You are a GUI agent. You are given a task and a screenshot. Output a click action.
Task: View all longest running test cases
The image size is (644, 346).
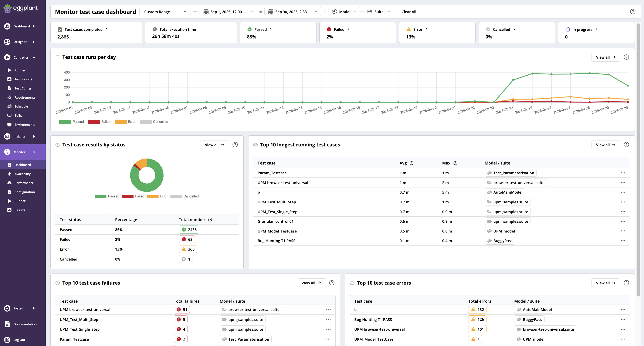click(x=606, y=145)
